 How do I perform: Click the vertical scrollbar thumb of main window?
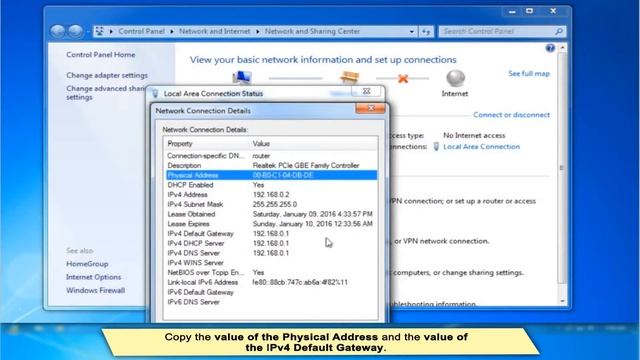[x=562, y=168]
